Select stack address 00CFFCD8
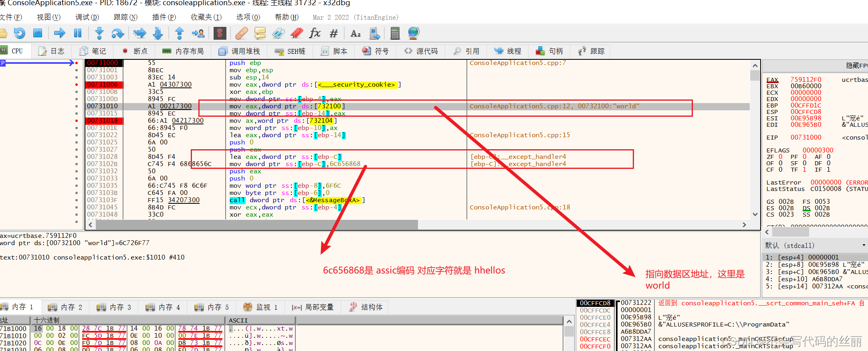Viewport: 868px width, 351px height. tap(595, 303)
